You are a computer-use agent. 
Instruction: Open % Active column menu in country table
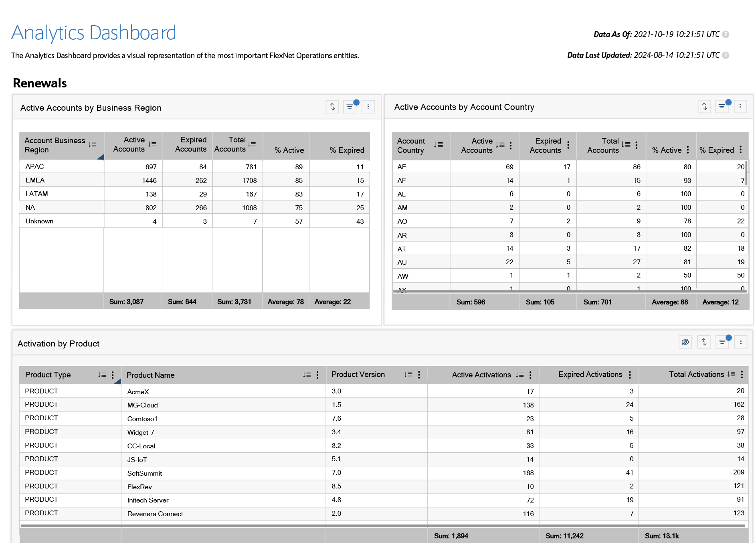point(688,150)
